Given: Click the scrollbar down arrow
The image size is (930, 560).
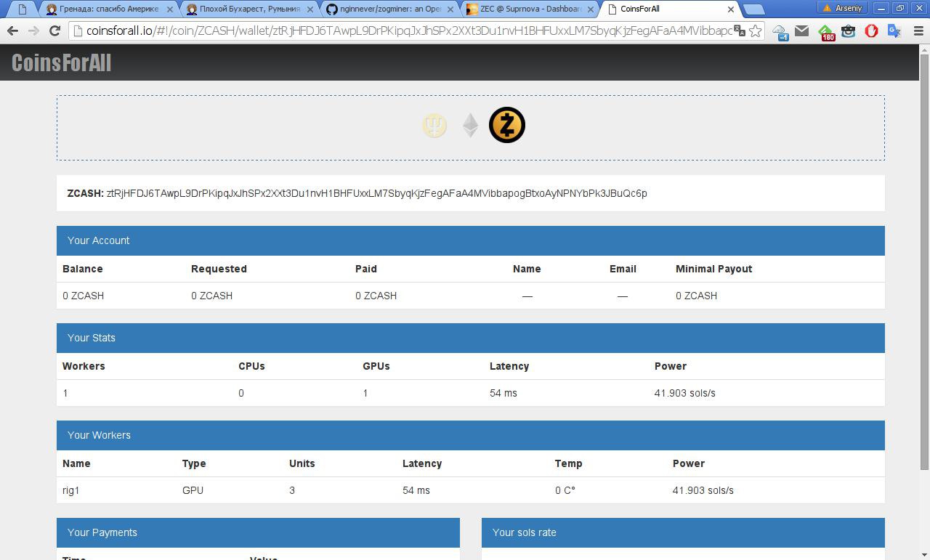Looking at the screenshot, I should (924, 555).
